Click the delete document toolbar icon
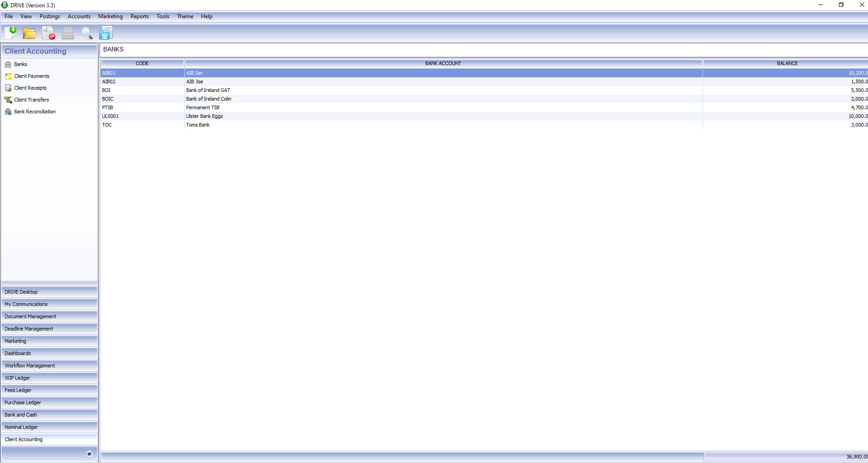This screenshot has height=463, width=868. coord(49,33)
